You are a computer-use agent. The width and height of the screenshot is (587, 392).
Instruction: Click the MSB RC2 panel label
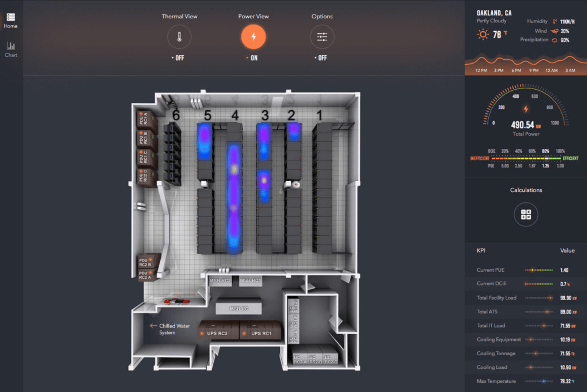coord(220,281)
